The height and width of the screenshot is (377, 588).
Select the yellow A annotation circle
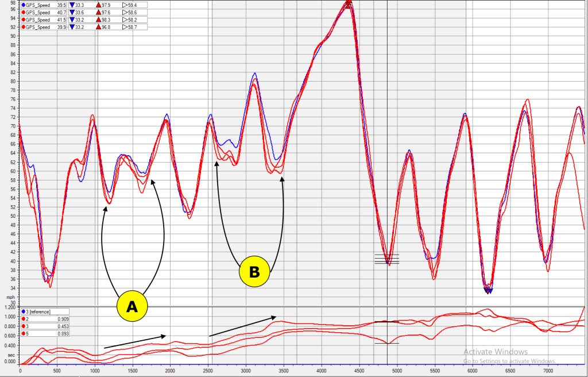point(132,307)
